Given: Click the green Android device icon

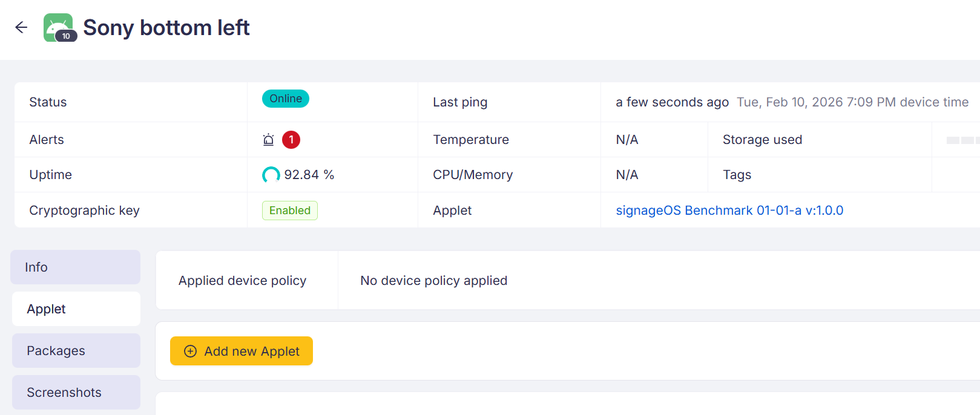Looking at the screenshot, I should coord(56,25).
